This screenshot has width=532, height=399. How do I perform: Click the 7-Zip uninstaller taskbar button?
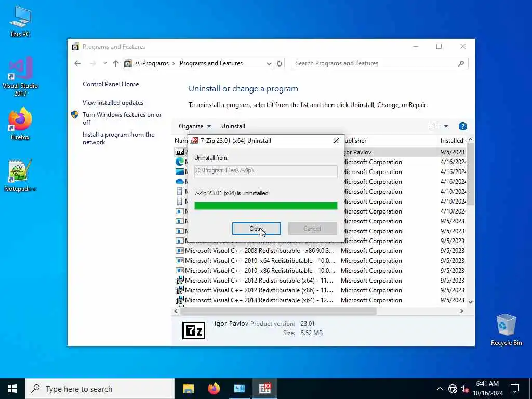coord(264,389)
